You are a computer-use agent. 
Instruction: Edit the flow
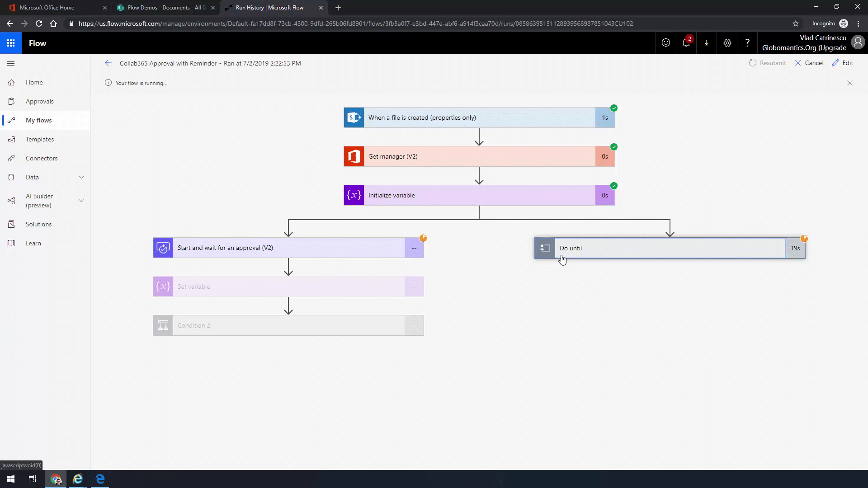click(843, 63)
